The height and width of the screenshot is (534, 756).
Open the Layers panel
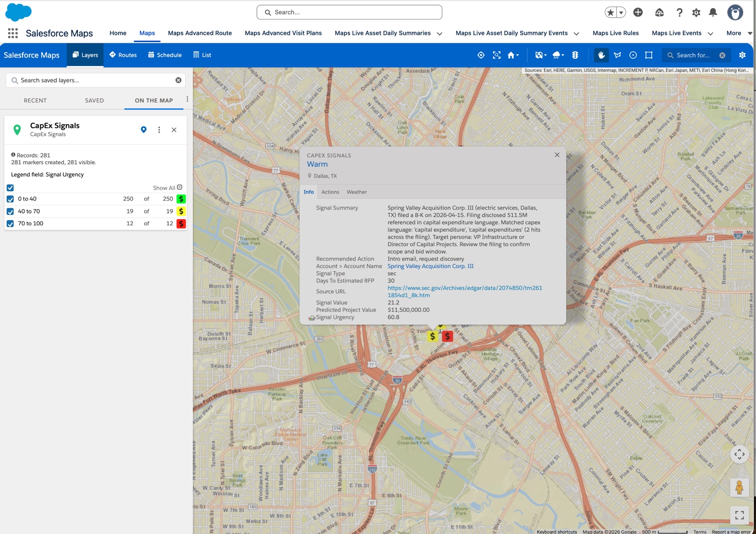[x=85, y=55]
